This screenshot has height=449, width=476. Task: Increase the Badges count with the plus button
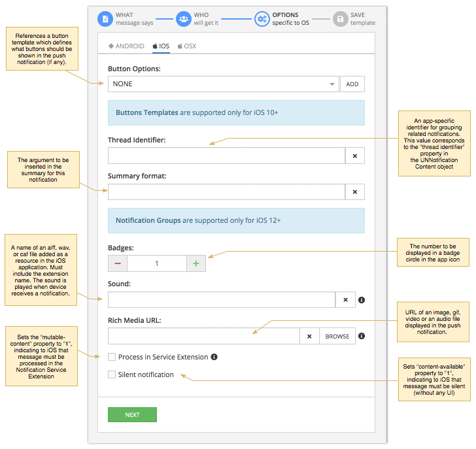[x=196, y=263]
